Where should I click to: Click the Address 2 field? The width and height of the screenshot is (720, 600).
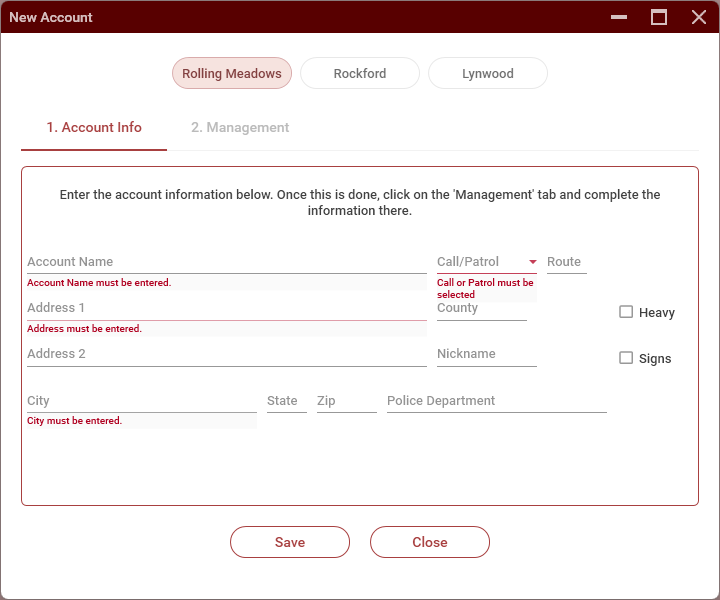point(226,354)
